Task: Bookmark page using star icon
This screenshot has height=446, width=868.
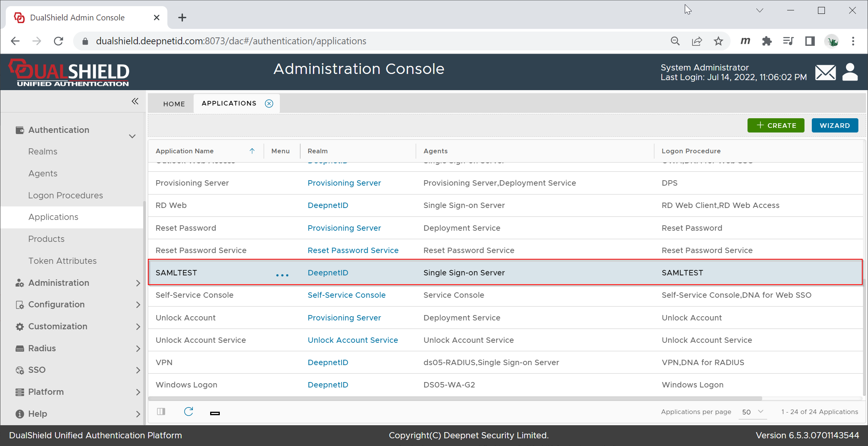Action: [718, 41]
